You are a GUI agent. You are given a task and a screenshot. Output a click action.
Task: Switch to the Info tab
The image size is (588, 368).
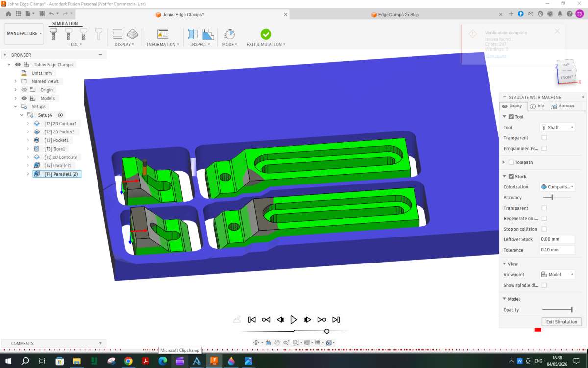tap(537, 106)
